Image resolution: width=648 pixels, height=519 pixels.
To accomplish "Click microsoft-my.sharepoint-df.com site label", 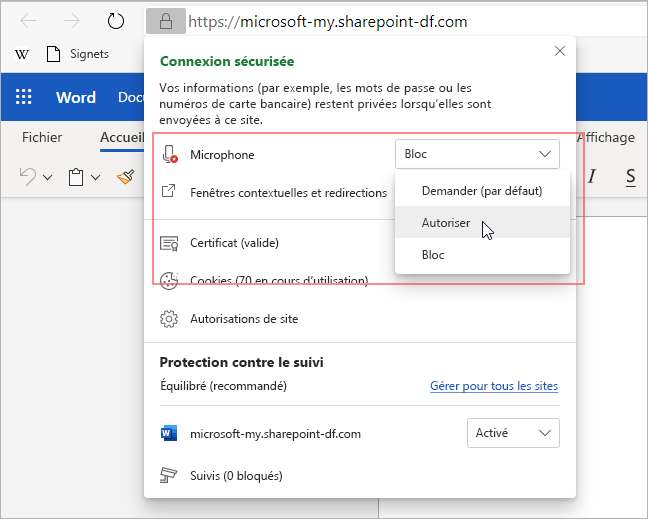I will pos(275,434).
